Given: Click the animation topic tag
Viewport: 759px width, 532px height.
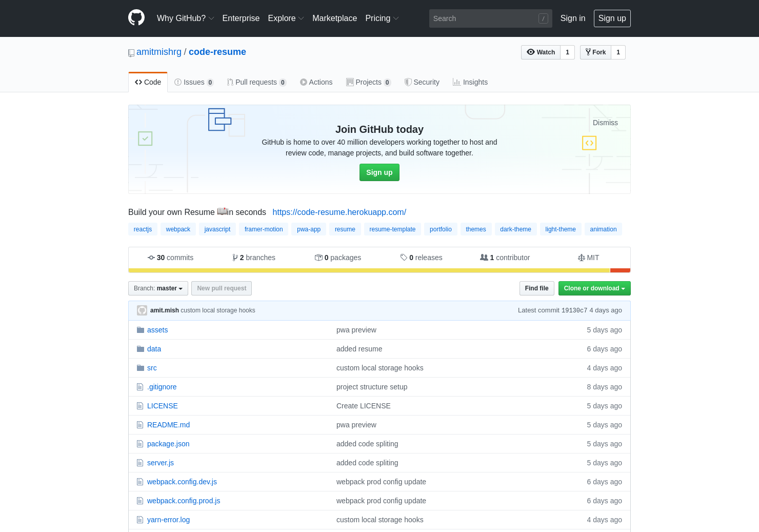Looking at the screenshot, I should (x=603, y=229).
